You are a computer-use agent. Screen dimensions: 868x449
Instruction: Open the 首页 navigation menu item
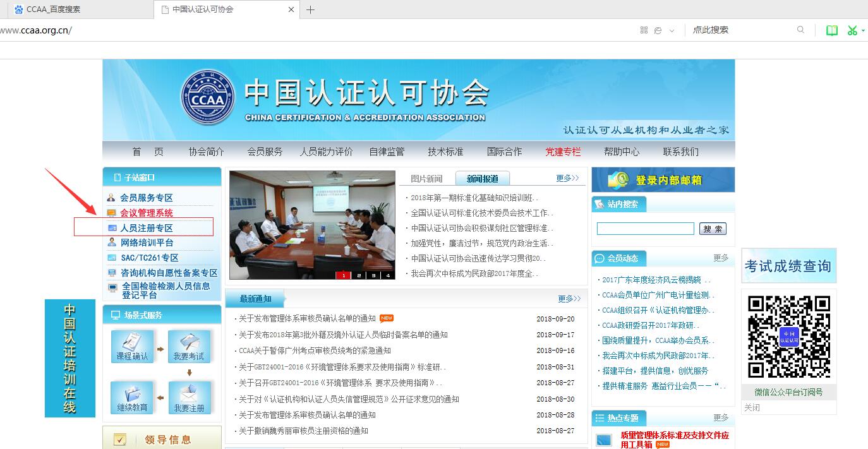pyautogui.click(x=148, y=152)
